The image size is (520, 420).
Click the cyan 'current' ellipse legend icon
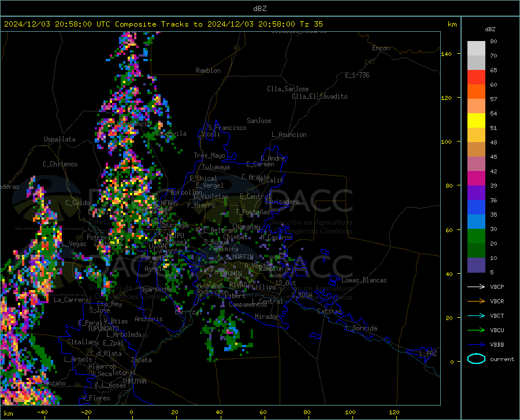(x=476, y=359)
